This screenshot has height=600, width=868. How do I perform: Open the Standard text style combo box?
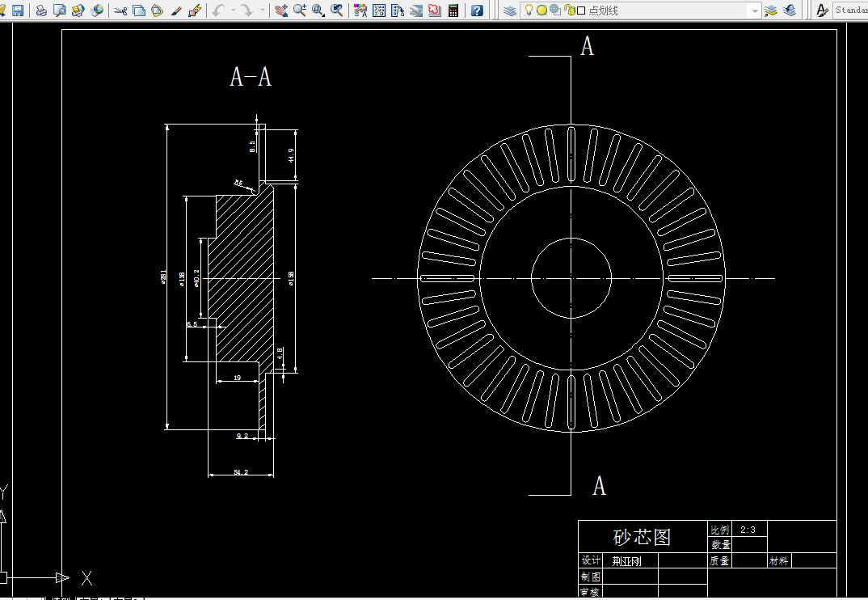pos(850,10)
